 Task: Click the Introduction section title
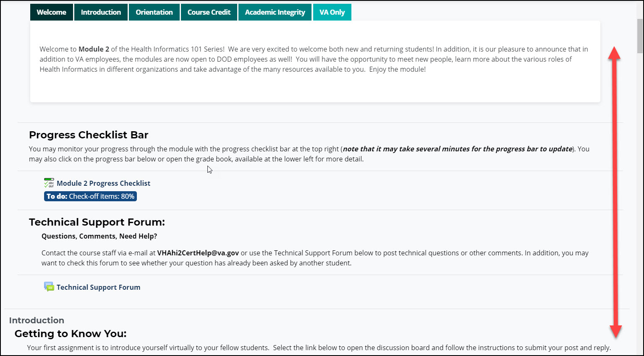(x=37, y=320)
